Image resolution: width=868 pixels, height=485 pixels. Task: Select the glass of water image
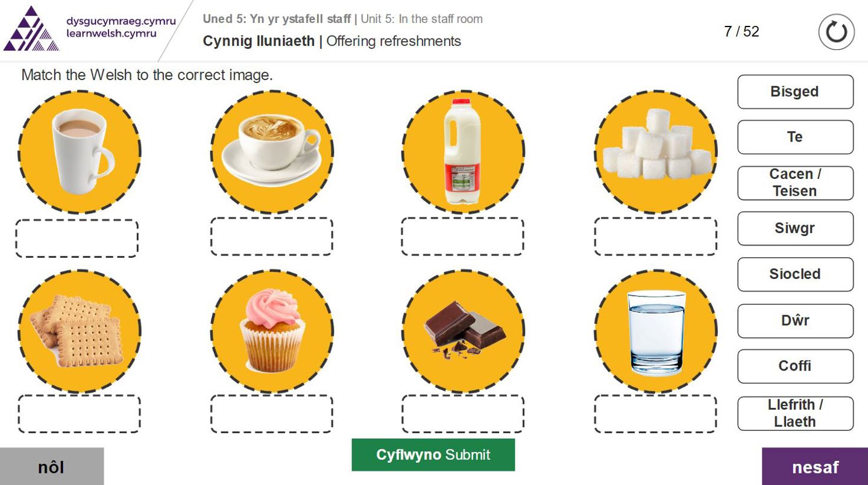click(656, 331)
